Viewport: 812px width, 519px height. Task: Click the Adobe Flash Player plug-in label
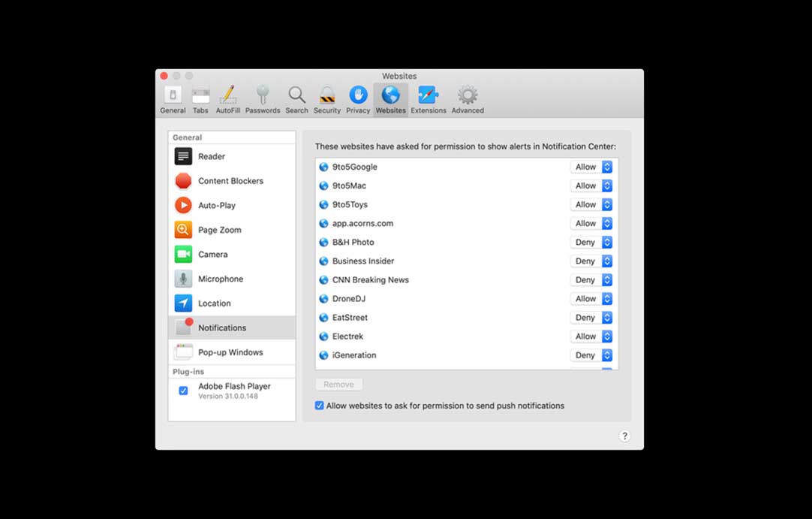(234, 386)
